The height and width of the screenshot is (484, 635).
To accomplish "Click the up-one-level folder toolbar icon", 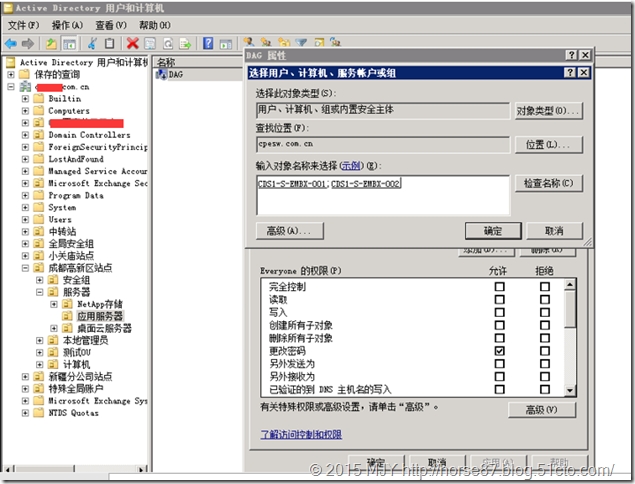I will pyautogui.click(x=51, y=44).
